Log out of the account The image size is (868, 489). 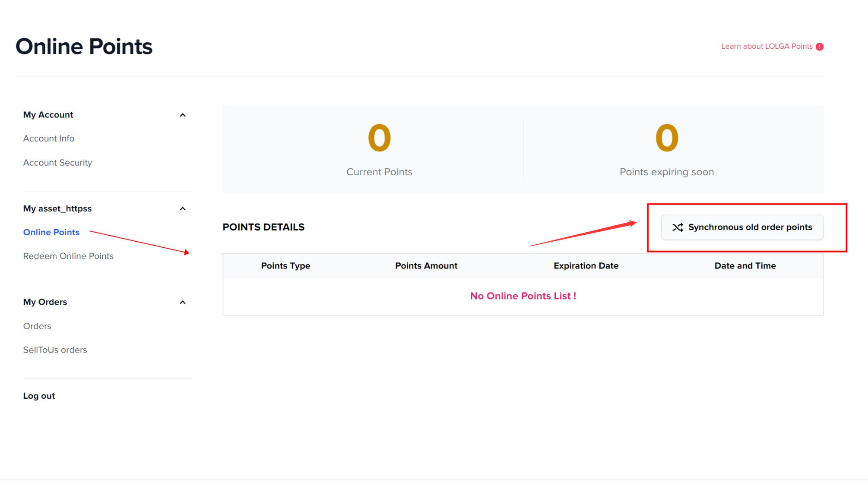[39, 396]
